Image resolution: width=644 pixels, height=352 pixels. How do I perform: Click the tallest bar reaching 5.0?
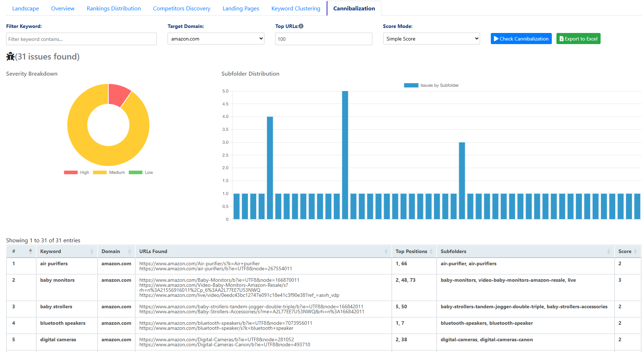point(345,155)
